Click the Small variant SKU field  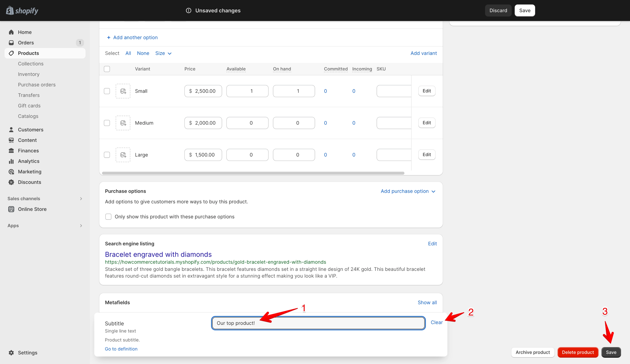394,91
